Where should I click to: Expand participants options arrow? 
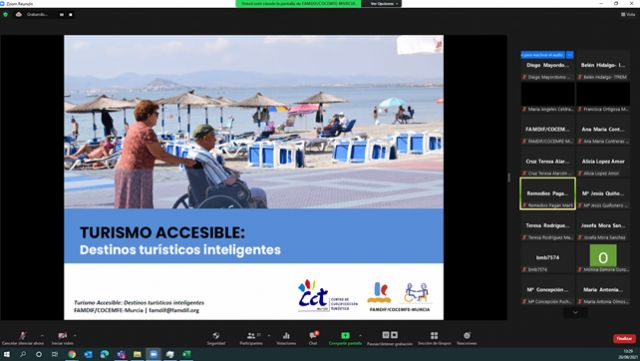click(x=269, y=335)
